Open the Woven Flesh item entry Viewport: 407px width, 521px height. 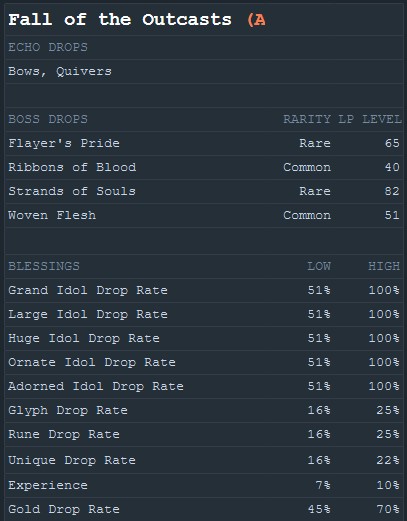pyautogui.click(x=204, y=215)
